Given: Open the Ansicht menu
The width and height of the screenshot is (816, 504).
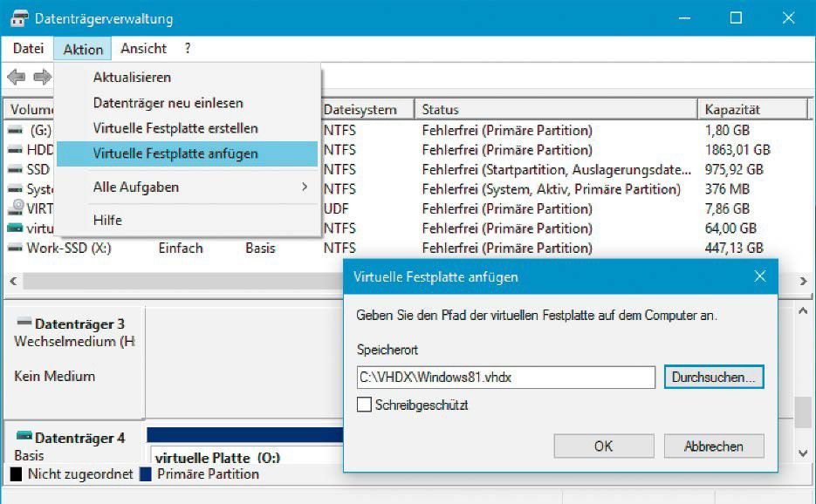Looking at the screenshot, I should click(x=144, y=48).
